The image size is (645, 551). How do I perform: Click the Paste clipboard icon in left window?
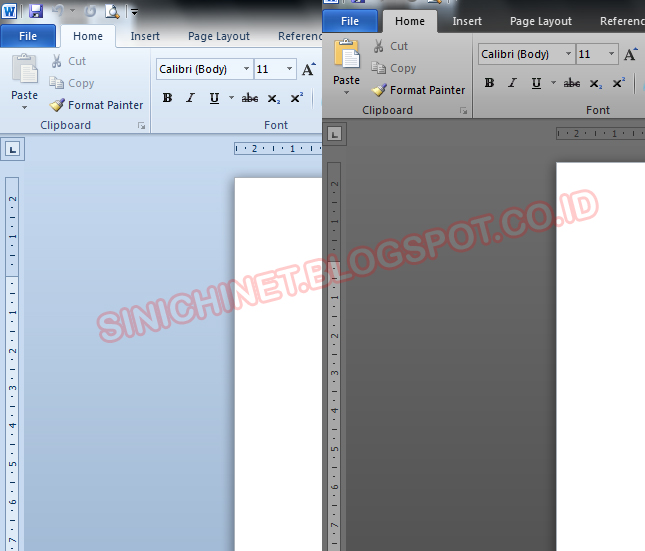tap(25, 69)
